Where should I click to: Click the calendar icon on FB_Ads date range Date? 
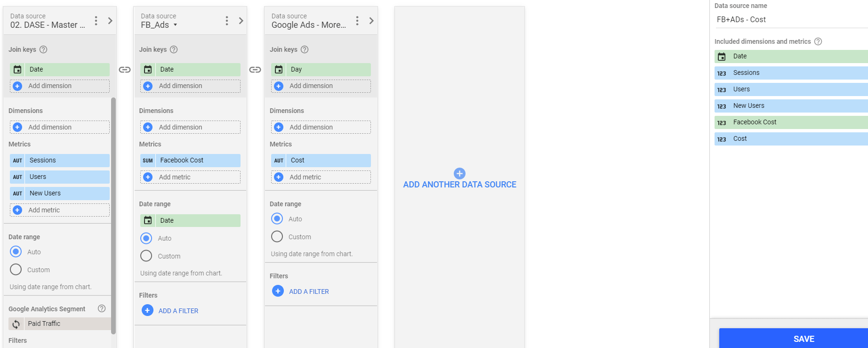coord(148,220)
